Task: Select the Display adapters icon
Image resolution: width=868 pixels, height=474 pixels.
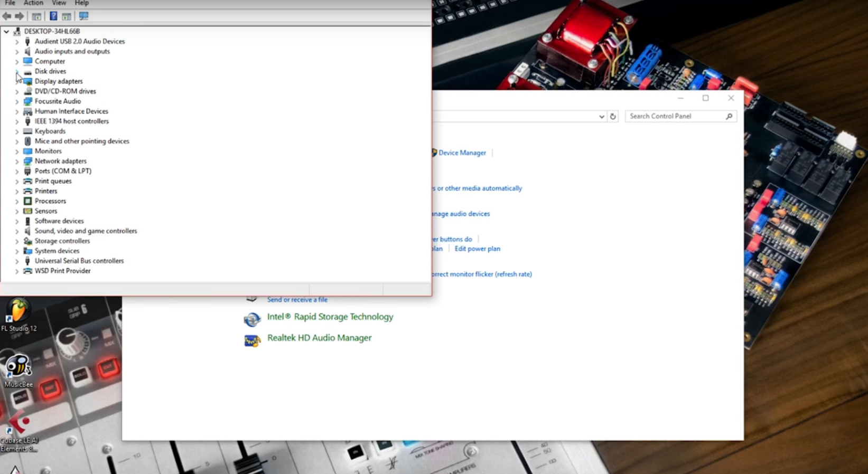Action: coord(27,81)
